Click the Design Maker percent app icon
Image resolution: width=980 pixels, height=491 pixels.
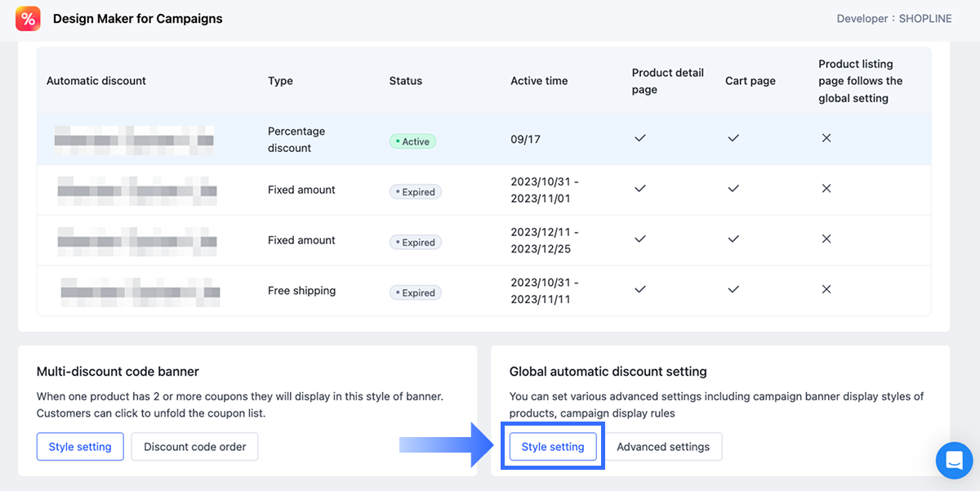(28, 19)
